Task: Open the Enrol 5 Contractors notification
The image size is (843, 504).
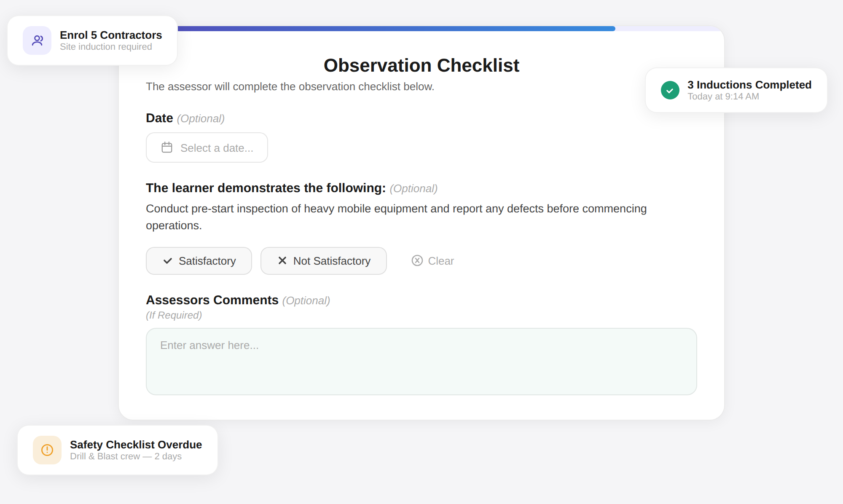Action: (x=92, y=40)
